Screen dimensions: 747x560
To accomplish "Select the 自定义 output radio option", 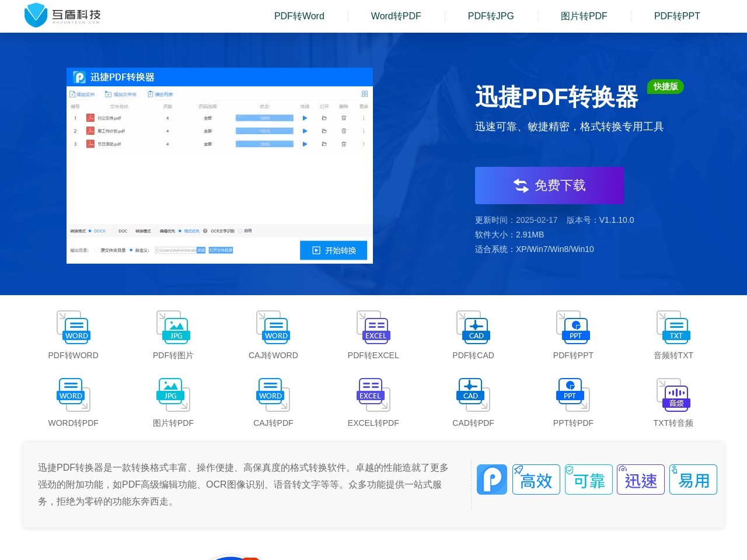I will click(x=131, y=250).
